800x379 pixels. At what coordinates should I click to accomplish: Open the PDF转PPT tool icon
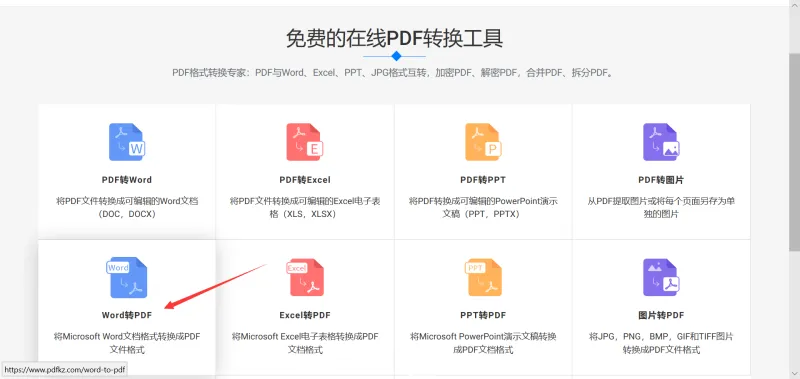tap(483, 142)
